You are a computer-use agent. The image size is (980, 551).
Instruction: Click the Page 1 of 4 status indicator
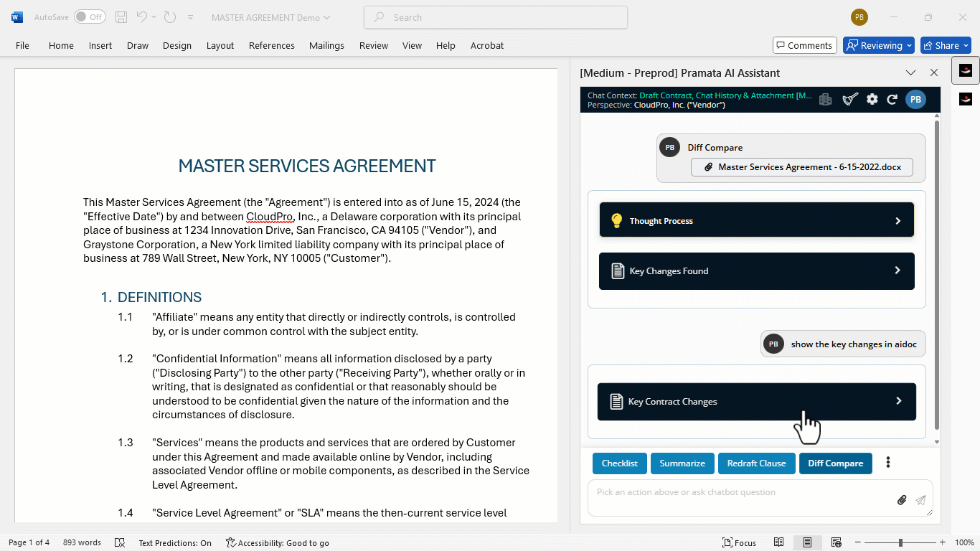pos(29,542)
